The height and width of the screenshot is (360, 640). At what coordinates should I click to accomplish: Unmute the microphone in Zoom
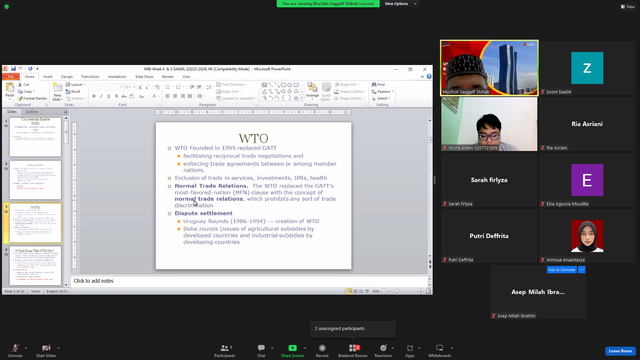[15, 350]
